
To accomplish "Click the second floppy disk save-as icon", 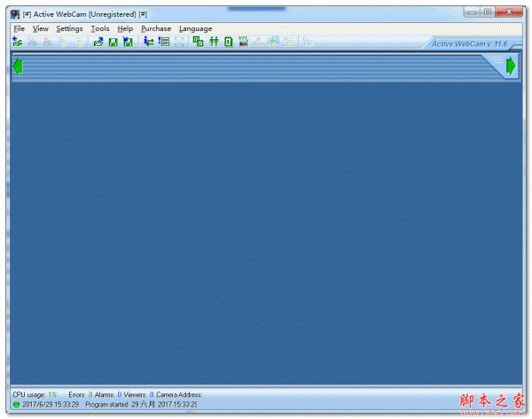I will pos(128,42).
